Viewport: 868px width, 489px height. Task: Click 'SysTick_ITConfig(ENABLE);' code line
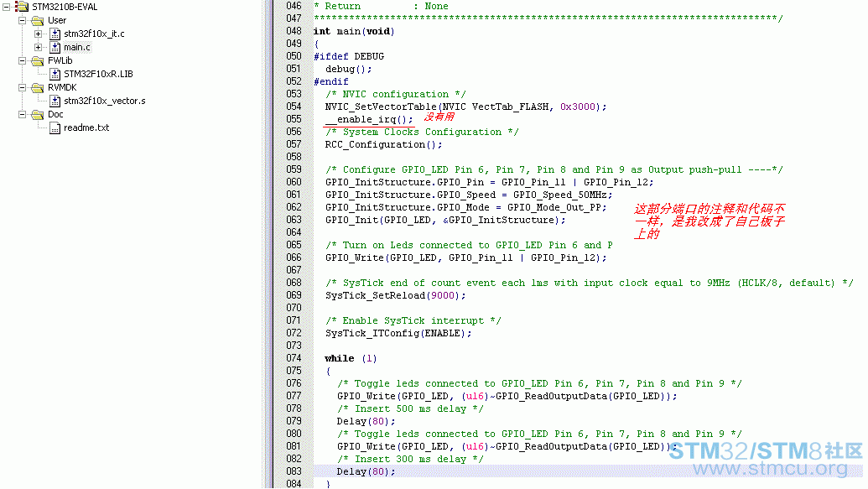pyautogui.click(x=398, y=333)
